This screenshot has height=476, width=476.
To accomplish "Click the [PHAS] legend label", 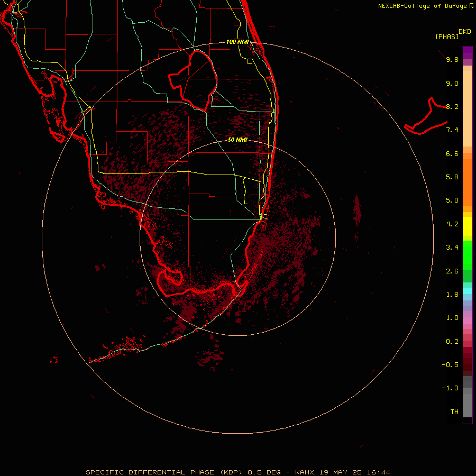I will click(x=447, y=36).
